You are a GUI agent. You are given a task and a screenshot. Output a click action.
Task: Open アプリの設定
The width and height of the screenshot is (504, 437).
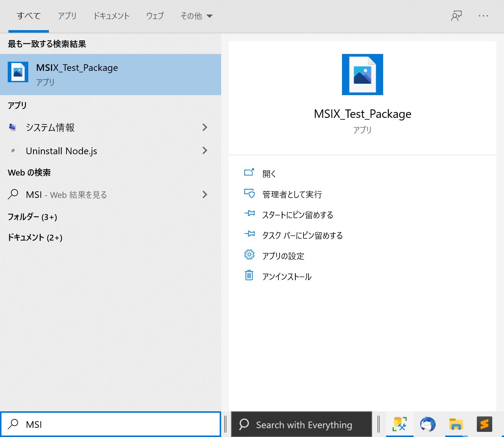[283, 256]
